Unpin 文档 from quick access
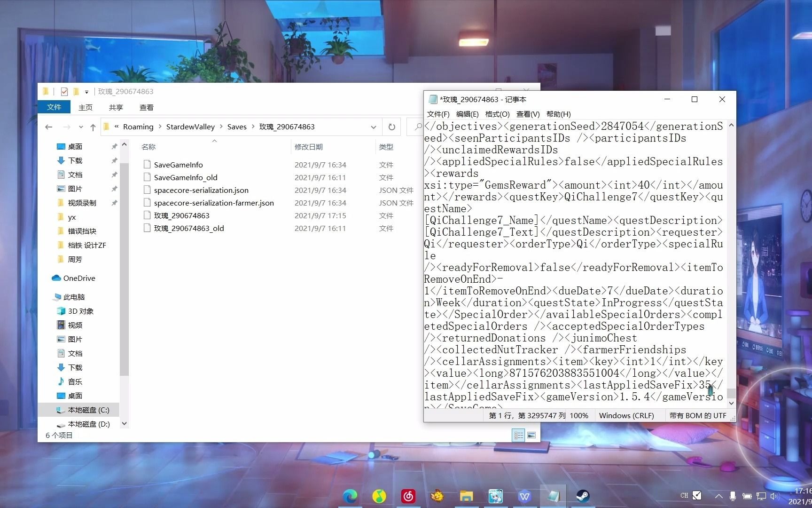Image resolution: width=812 pixels, height=508 pixels. point(114,175)
